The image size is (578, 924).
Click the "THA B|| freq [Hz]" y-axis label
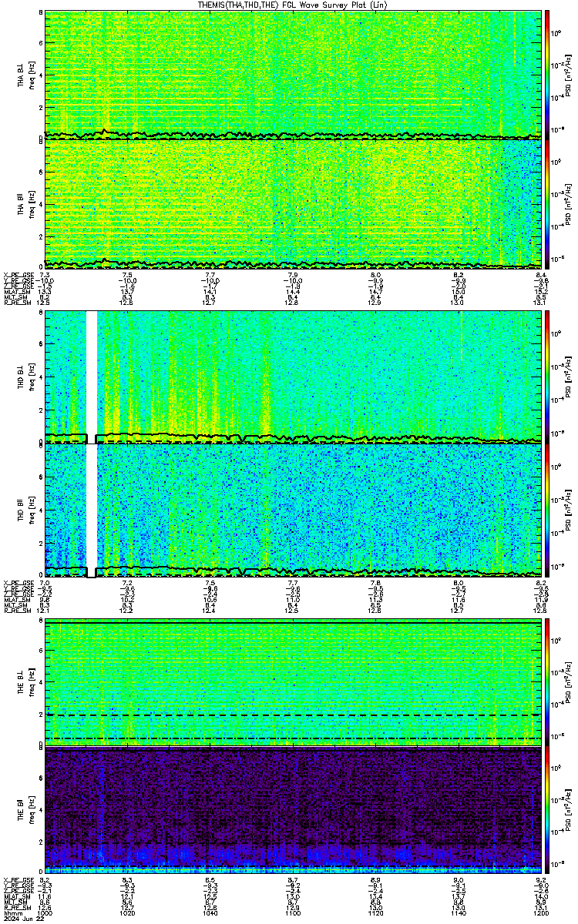(x=25, y=204)
